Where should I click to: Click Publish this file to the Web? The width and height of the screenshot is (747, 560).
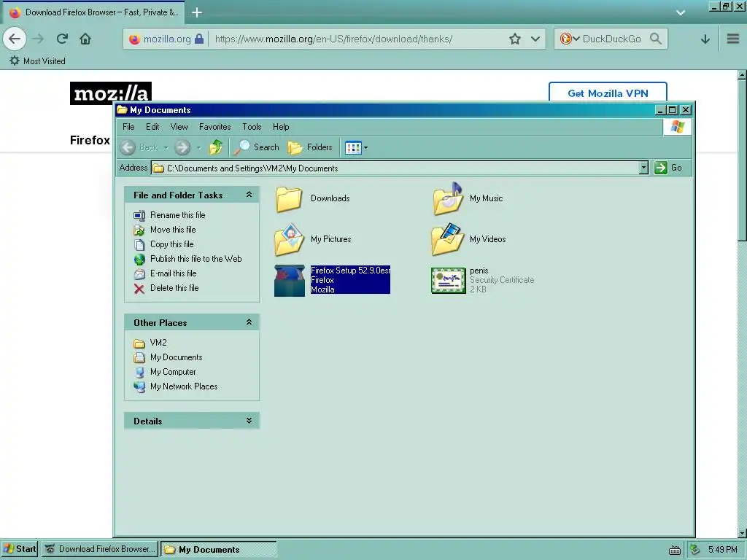196,259
